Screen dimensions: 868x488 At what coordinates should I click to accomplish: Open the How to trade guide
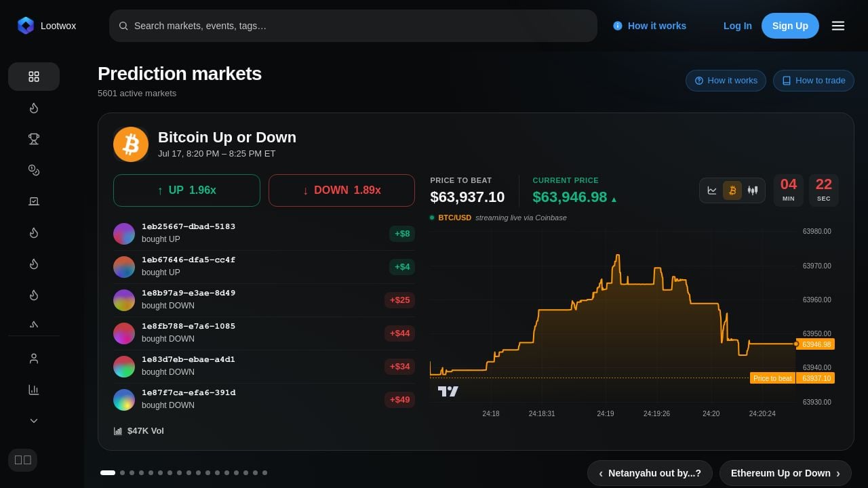tap(814, 81)
